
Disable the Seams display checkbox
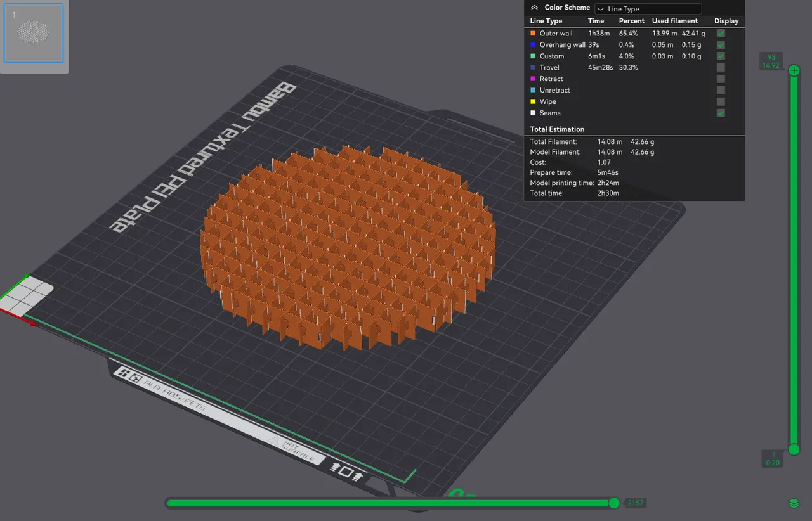[x=721, y=113]
